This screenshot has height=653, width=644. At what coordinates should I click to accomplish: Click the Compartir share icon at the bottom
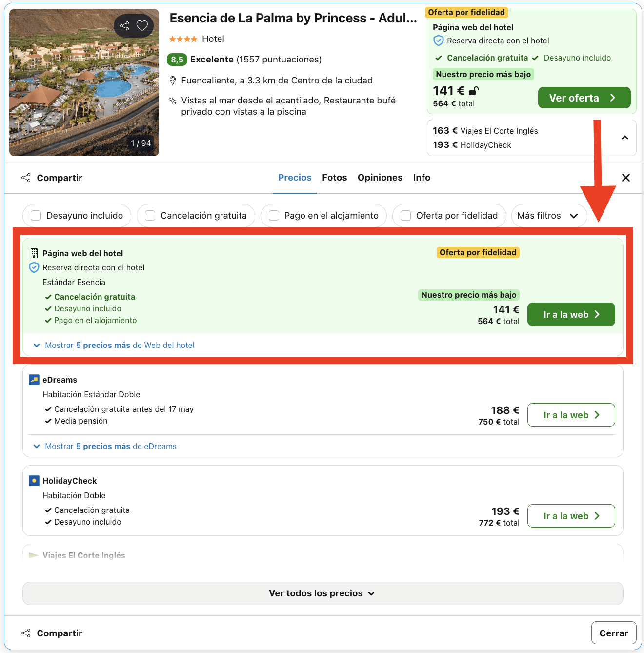pos(26,633)
